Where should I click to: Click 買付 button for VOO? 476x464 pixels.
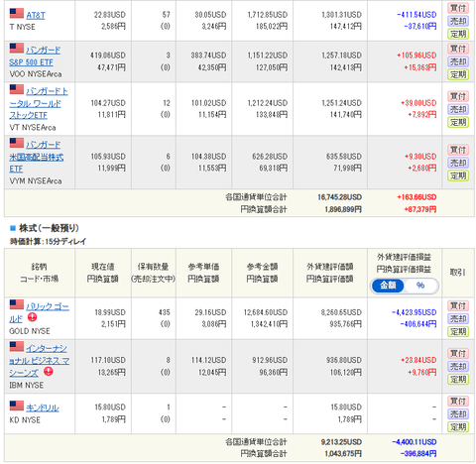pos(458,49)
